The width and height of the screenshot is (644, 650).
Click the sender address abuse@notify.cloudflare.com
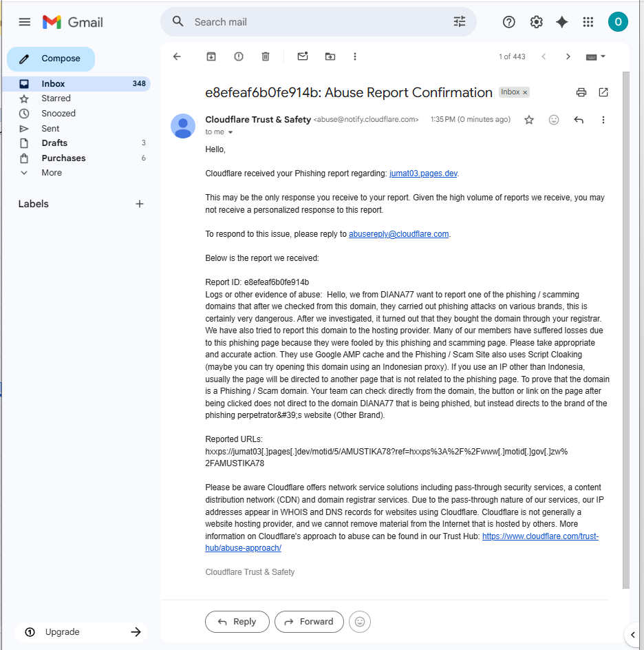pyautogui.click(x=366, y=119)
